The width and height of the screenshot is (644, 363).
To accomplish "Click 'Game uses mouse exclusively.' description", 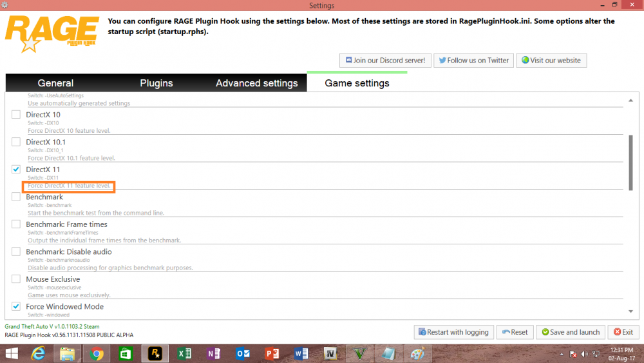I will click(69, 295).
